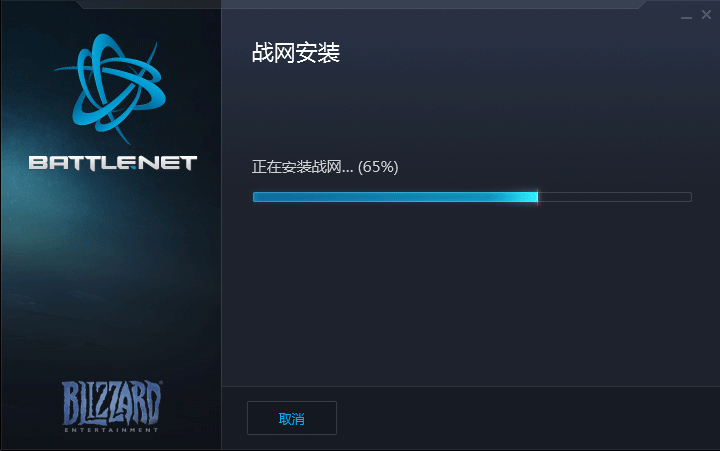Close the Battle.net installer window
The image size is (720, 451).
[706, 15]
